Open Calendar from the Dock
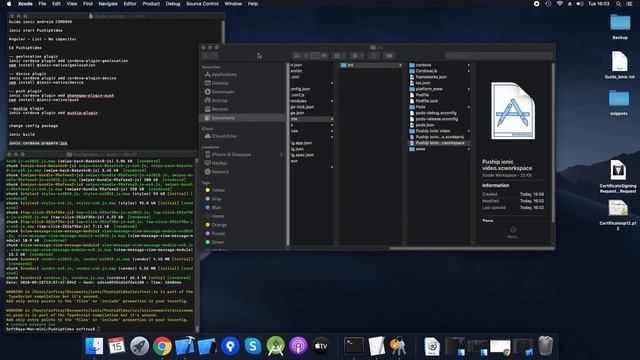This screenshot has width=640, height=360. (x=117, y=346)
